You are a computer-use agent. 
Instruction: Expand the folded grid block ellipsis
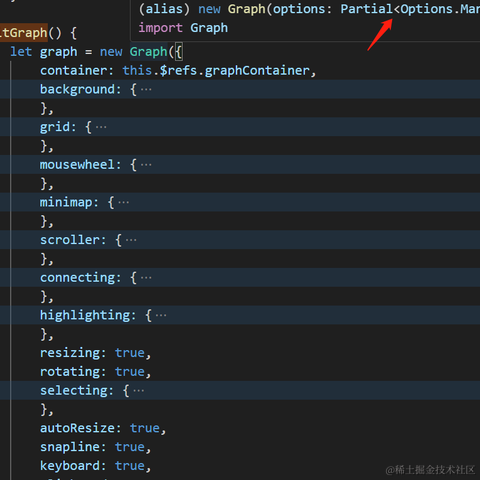(101, 127)
